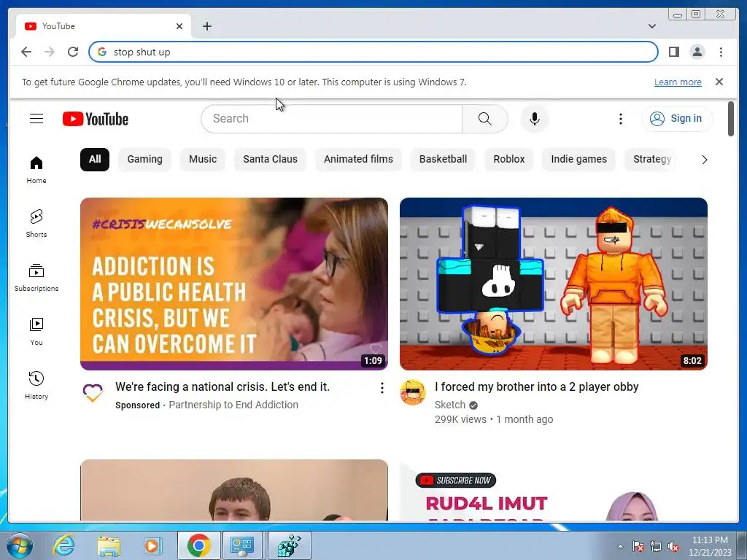Start voice search with microphone icon
This screenshot has width=747, height=560.
535,119
